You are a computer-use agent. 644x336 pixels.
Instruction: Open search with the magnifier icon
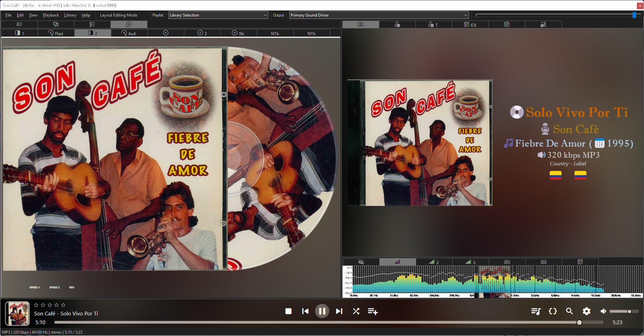click(570, 311)
